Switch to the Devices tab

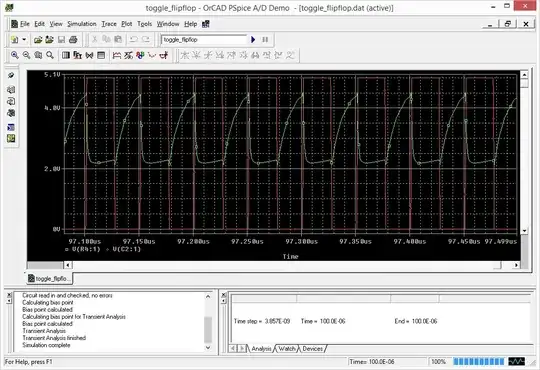[313, 349]
